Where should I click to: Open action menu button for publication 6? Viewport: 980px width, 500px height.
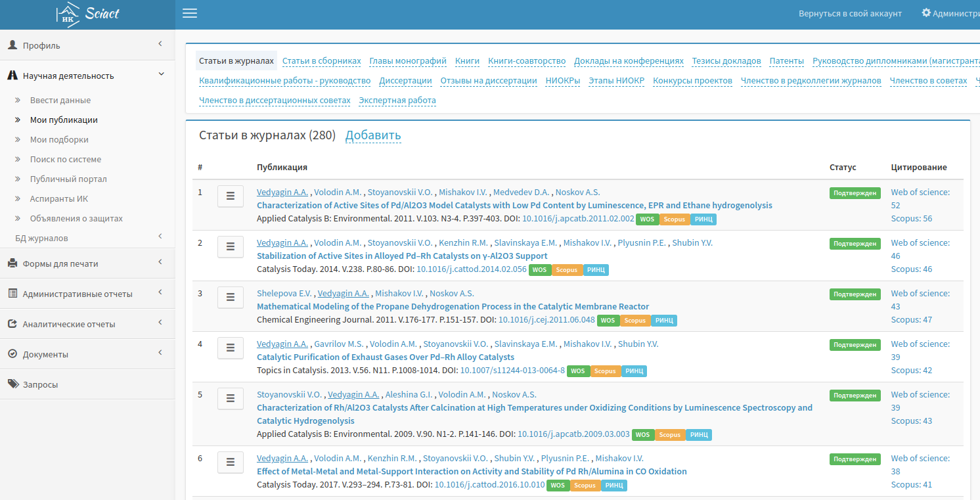(x=231, y=462)
